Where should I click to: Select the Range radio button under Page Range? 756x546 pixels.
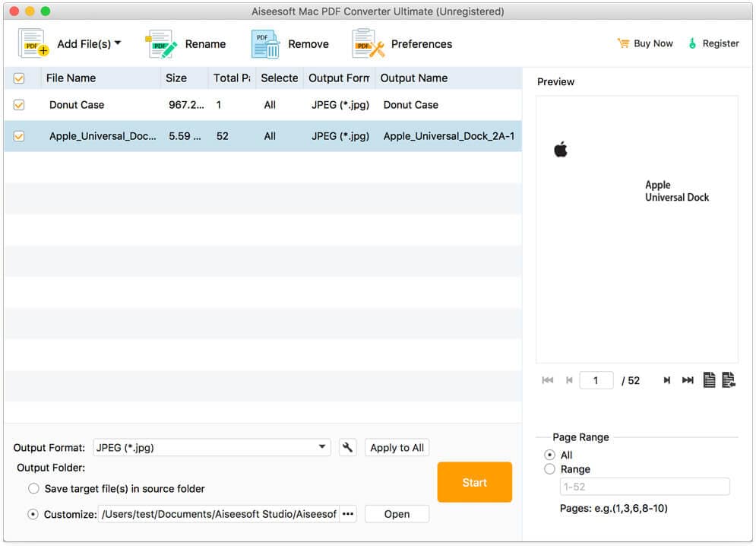click(551, 469)
